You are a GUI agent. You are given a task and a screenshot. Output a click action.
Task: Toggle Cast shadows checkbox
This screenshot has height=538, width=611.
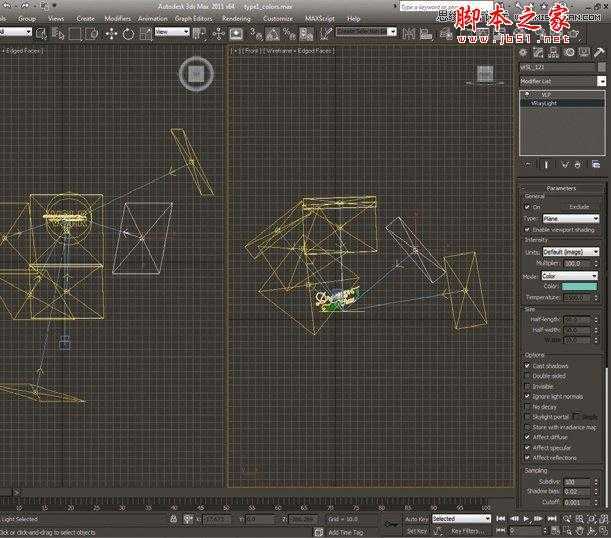click(x=527, y=366)
